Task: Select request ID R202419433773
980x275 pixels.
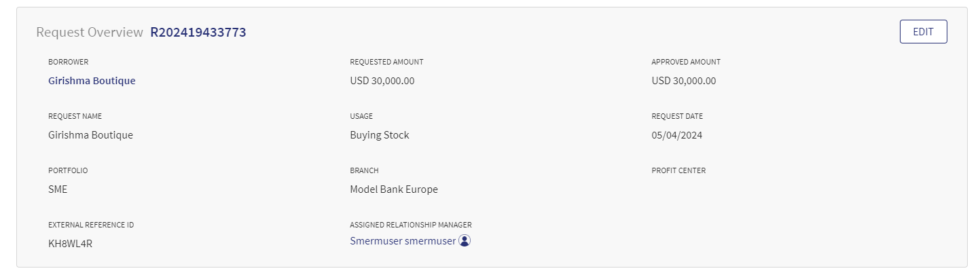Action: point(198,32)
